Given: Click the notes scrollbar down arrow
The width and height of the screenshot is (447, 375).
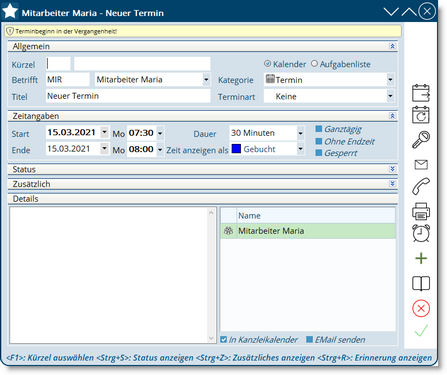Looking at the screenshot, I should click(x=211, y=338).
